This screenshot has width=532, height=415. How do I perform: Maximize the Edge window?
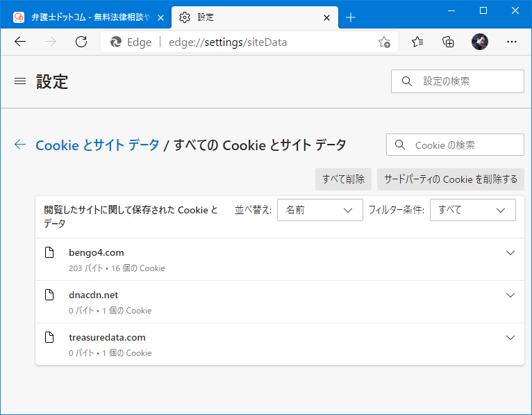pos(483,10)
